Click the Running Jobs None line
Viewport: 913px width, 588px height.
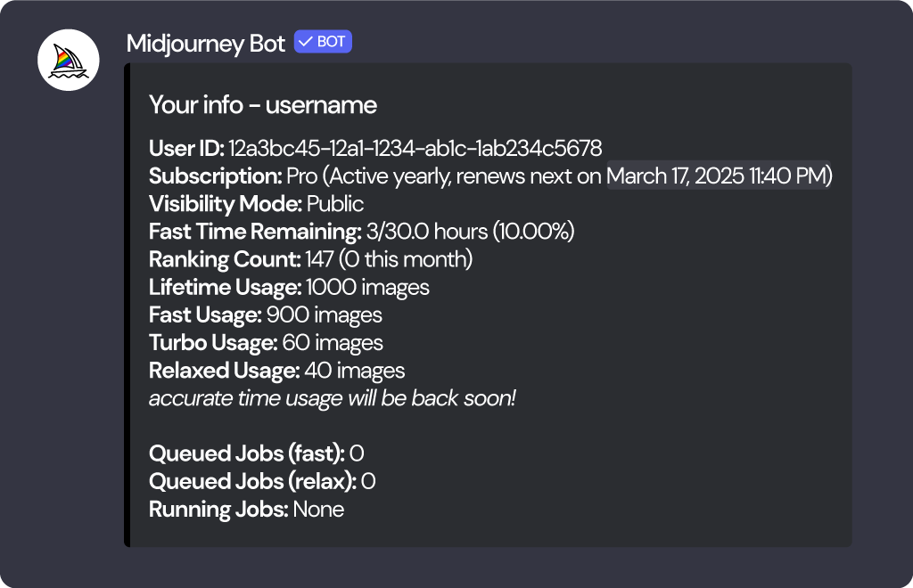click(x=246, y=510)
